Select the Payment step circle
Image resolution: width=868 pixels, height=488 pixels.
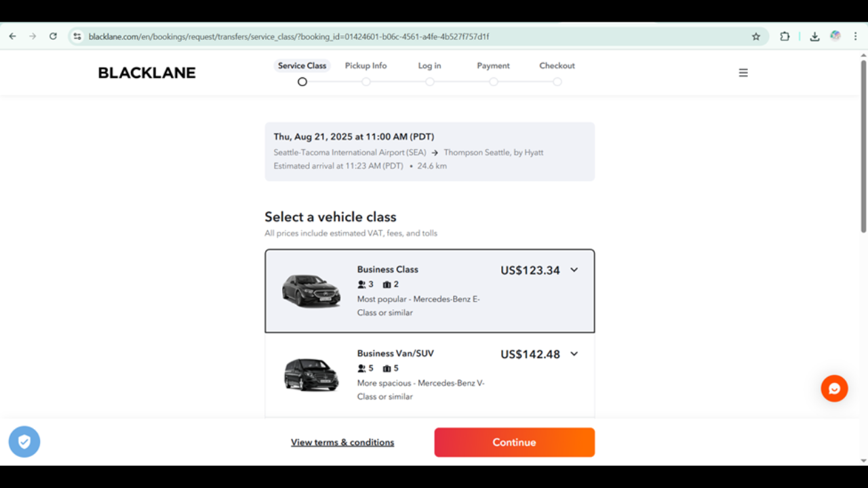tap(494, 82)
